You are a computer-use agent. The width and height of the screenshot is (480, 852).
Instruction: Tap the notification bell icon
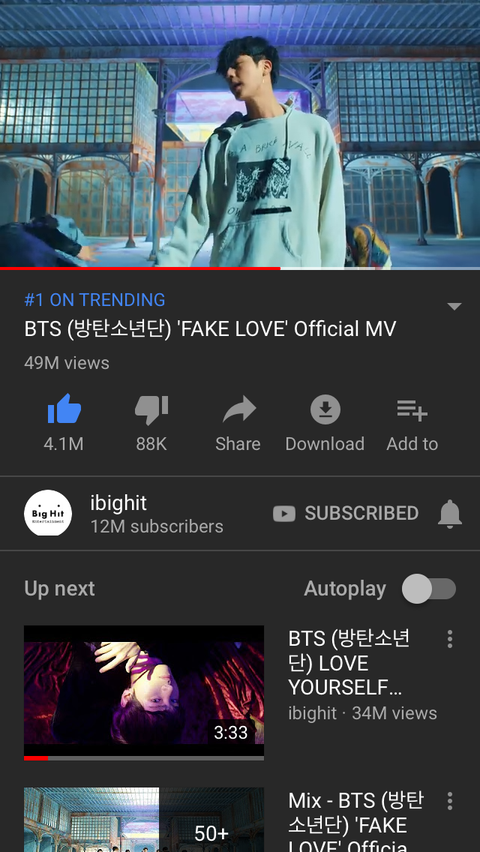click(450, 513)
